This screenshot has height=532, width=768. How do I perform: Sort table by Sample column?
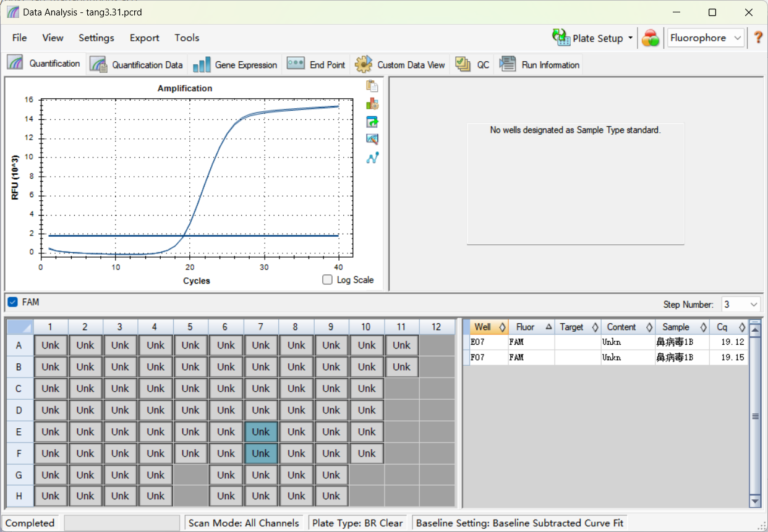[x=682, y=327]
